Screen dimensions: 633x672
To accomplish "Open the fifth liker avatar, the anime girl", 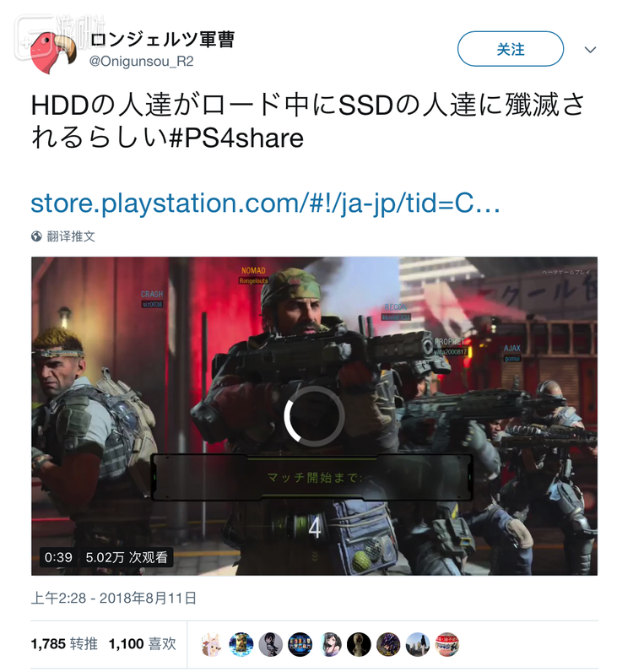I will point(329,644).
